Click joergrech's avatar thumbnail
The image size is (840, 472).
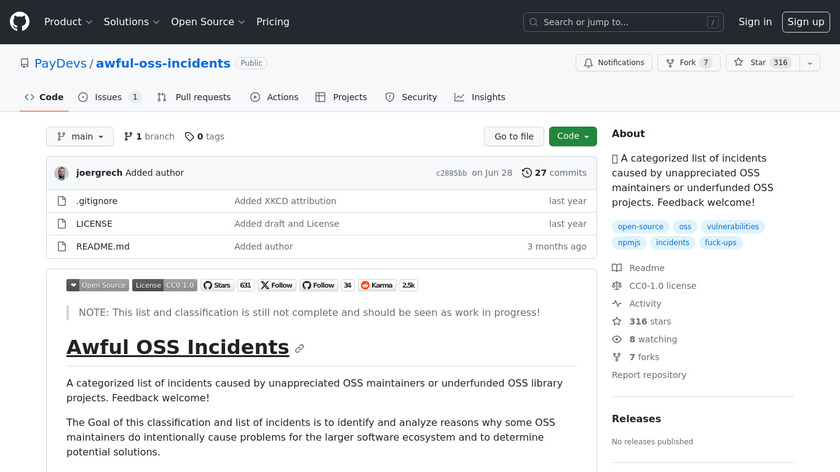click(61, 173)
